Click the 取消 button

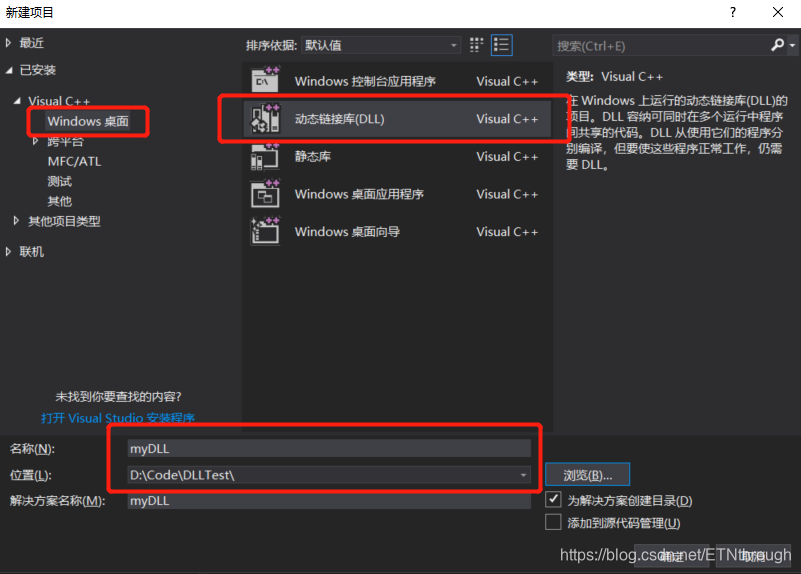[x=753, y=556]
